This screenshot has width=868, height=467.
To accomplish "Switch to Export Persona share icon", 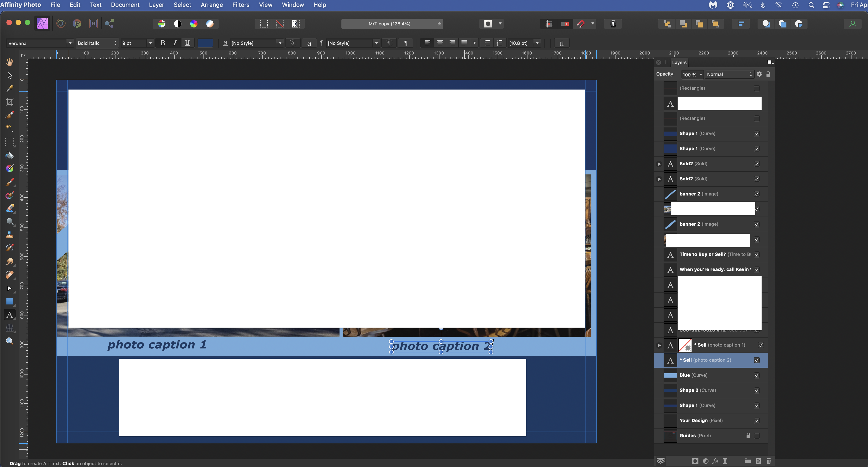I will coord(109,24).
